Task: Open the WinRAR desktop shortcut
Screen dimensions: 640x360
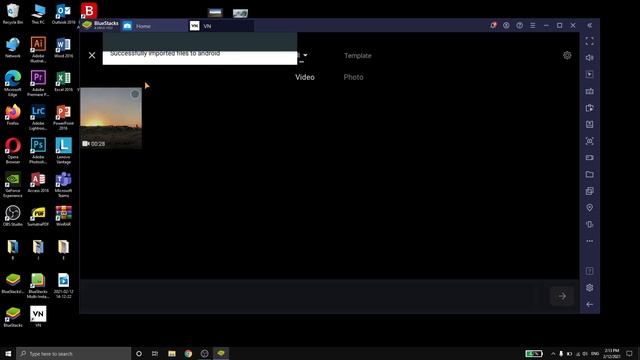Action: pyautogui.click(x=63, y=216)
